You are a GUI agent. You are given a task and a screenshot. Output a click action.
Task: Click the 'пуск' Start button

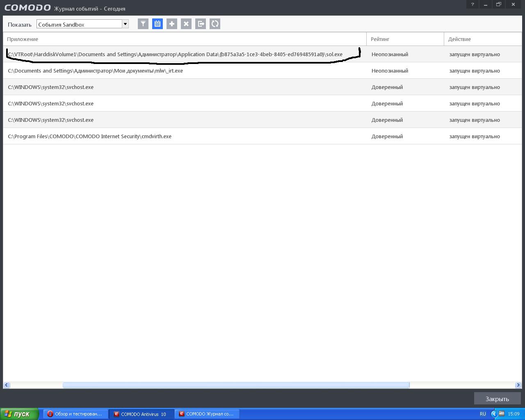(19, 414)
